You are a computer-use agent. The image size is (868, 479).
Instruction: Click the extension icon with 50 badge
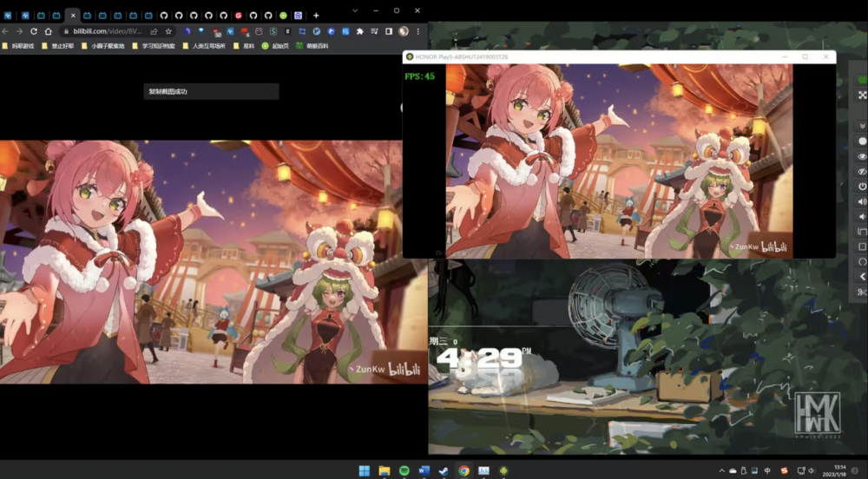(216, 32)
